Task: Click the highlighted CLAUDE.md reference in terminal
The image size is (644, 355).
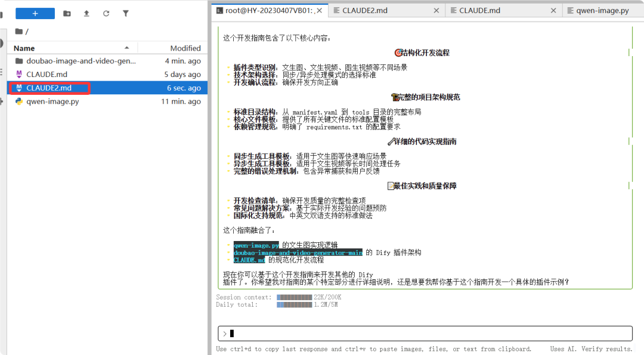Action: (x=249, y=260)
